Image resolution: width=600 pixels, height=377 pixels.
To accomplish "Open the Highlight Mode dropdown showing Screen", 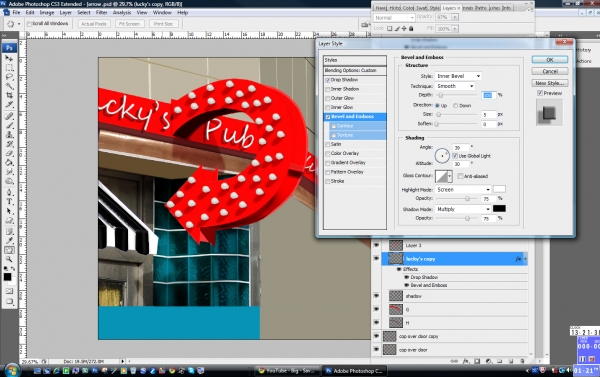I will [x=463, y=189].
